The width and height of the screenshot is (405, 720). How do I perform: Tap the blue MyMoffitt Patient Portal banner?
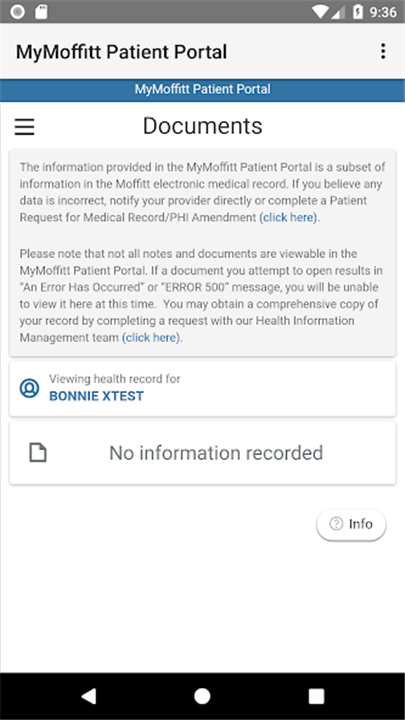click(x=202, y=90)
